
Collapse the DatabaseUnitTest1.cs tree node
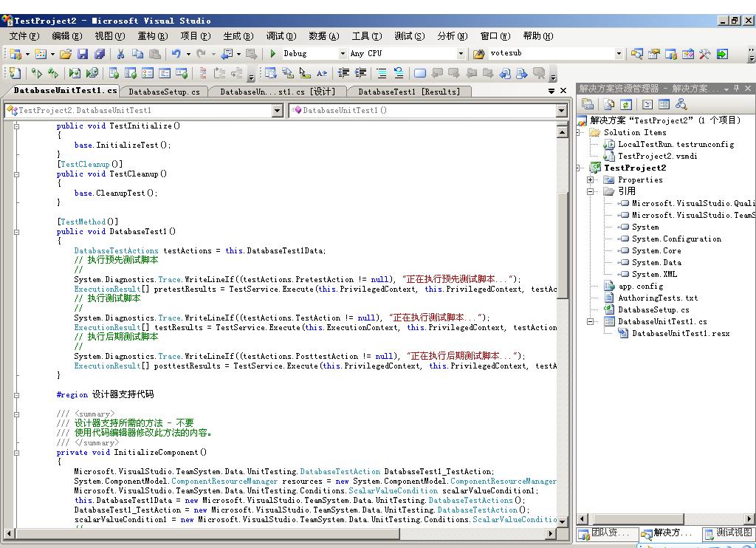pyautogui.click(x=590, y=321)
